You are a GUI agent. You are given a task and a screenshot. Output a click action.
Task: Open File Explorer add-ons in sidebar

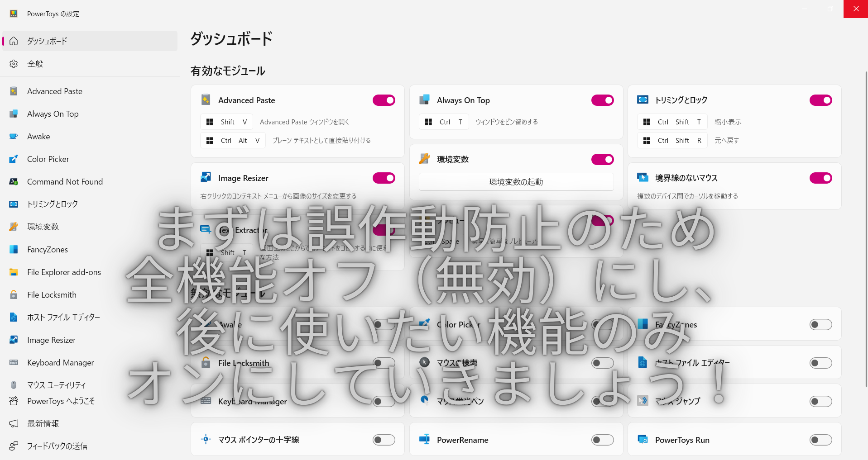(90, 272)
